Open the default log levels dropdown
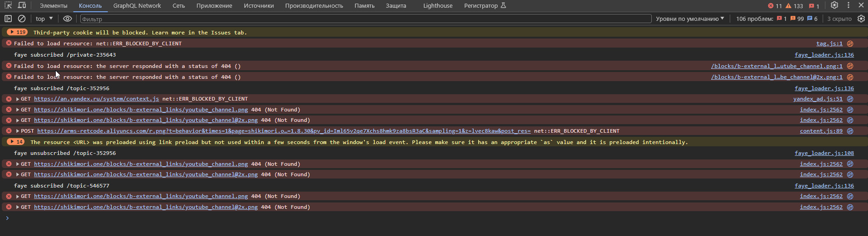Image resolution: width=868 pixels, height=236 pixels. pos(689,19)
